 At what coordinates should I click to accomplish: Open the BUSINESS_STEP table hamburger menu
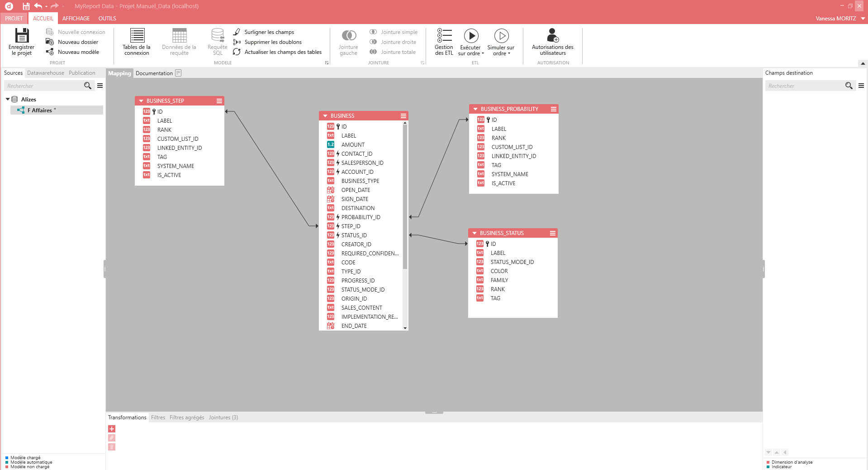click(x=219, y=101)
